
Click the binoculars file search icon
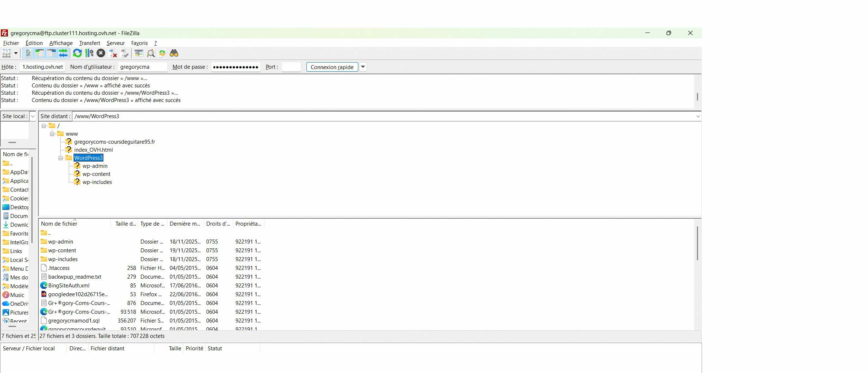coord(174,53)
